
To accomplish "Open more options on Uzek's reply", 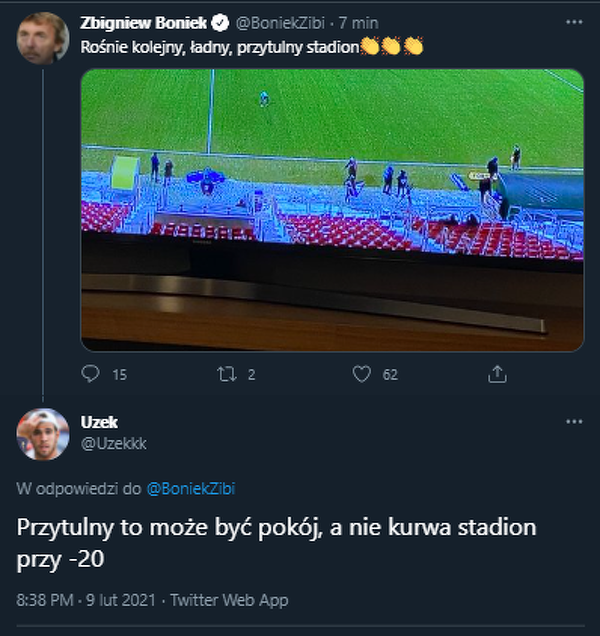I will pyautogui.click(x=574, y=422).
